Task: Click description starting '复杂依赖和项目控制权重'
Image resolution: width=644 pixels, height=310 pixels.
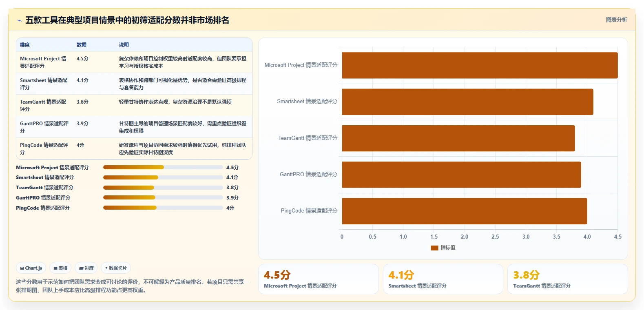Action: pos(183,62)
